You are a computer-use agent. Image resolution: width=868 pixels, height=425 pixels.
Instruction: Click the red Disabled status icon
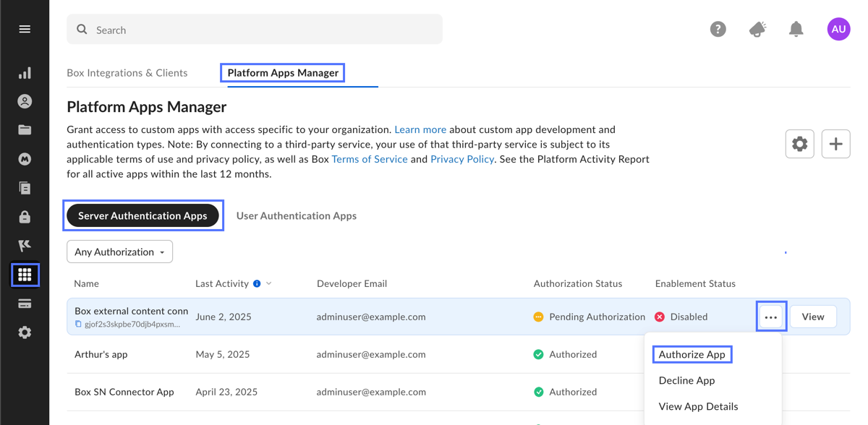(660, 317)
